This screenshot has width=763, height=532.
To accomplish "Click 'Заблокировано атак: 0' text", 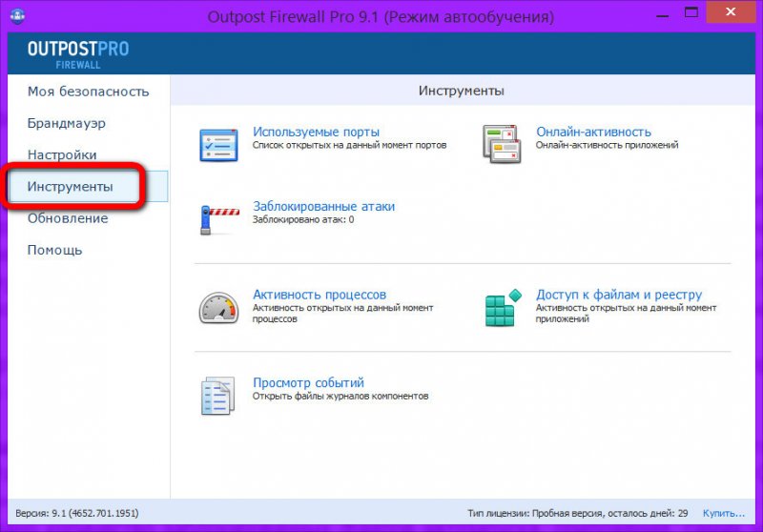I will click(303, 219).
